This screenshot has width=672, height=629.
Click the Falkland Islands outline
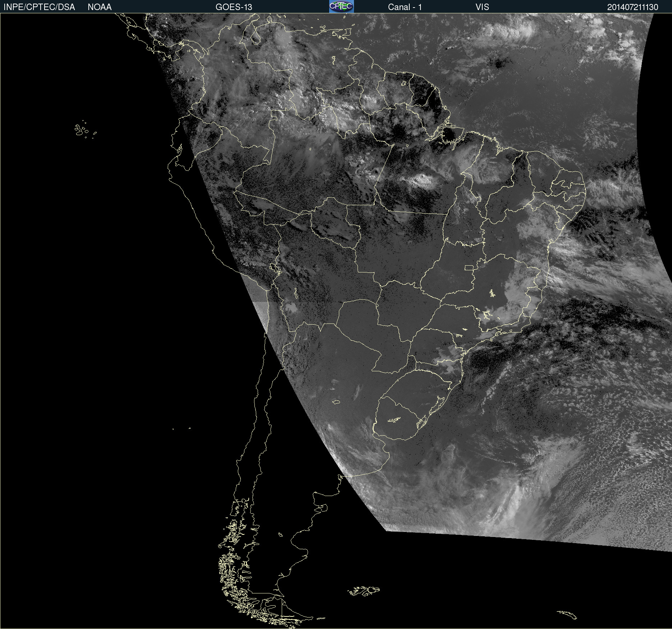pyautogui.click(x=364, y=591)
